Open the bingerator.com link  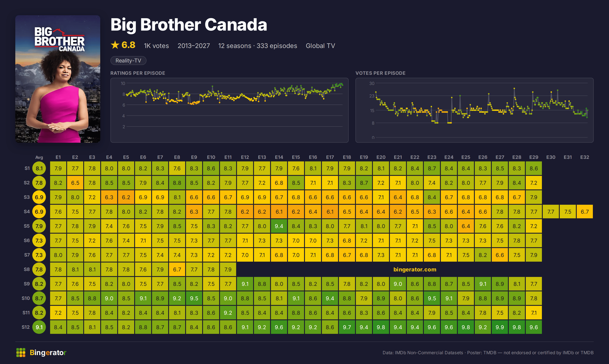tap(415, 269)
